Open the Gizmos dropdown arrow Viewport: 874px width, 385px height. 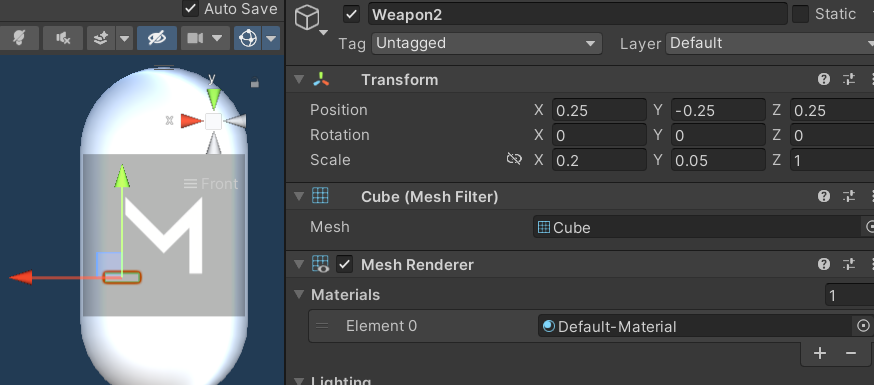click(x=271, y=38)
